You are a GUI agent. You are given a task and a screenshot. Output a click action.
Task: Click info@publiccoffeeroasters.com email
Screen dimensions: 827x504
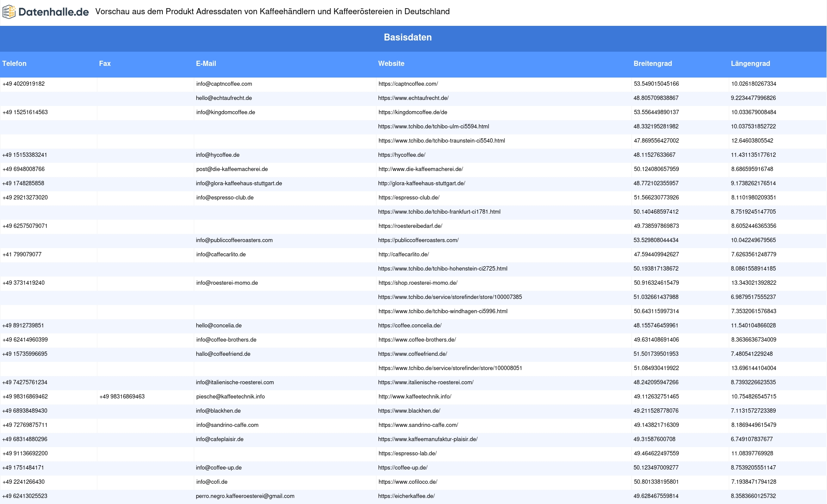point(234,240)
